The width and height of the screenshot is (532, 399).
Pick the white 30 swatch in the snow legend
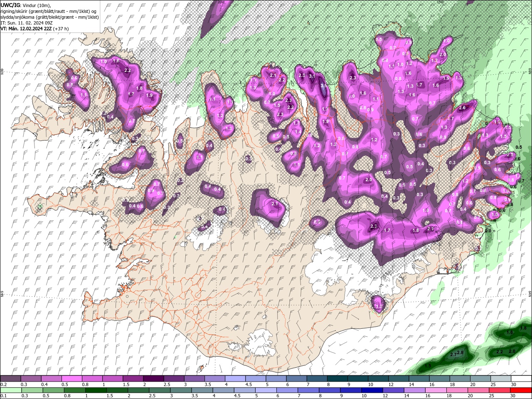tap(521, 379)
